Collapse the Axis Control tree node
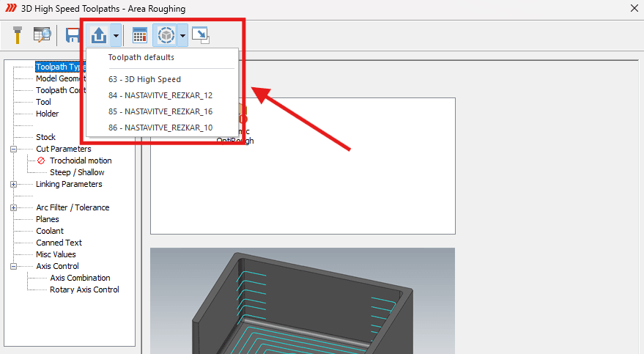The height and width of the screenshot is (354, 644). pos(13,267)
